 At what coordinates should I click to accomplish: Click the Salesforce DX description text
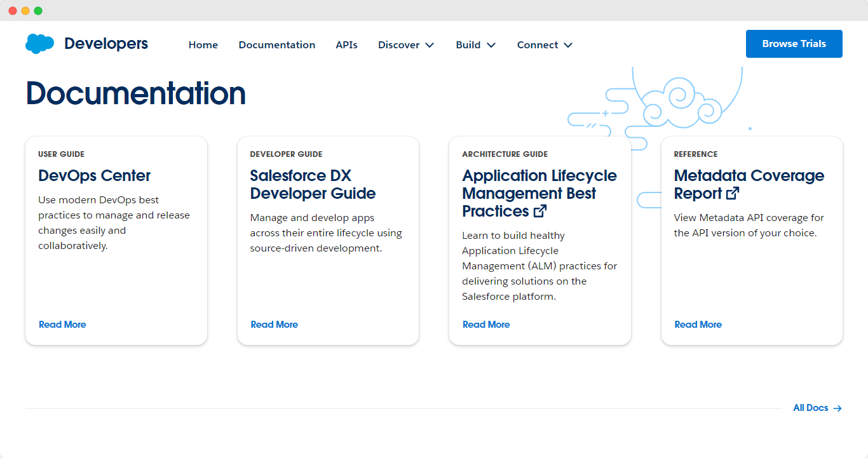pyautogui.click(x=326, y=233)
